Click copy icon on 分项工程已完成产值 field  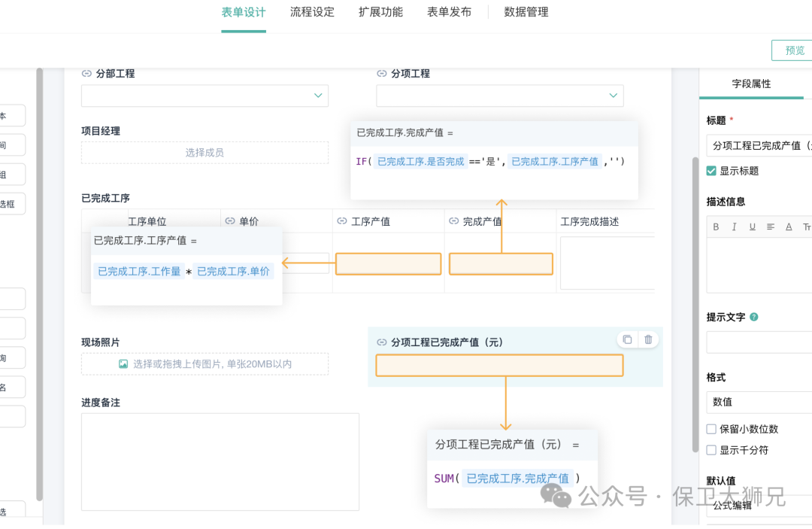[x=628, y=339]
